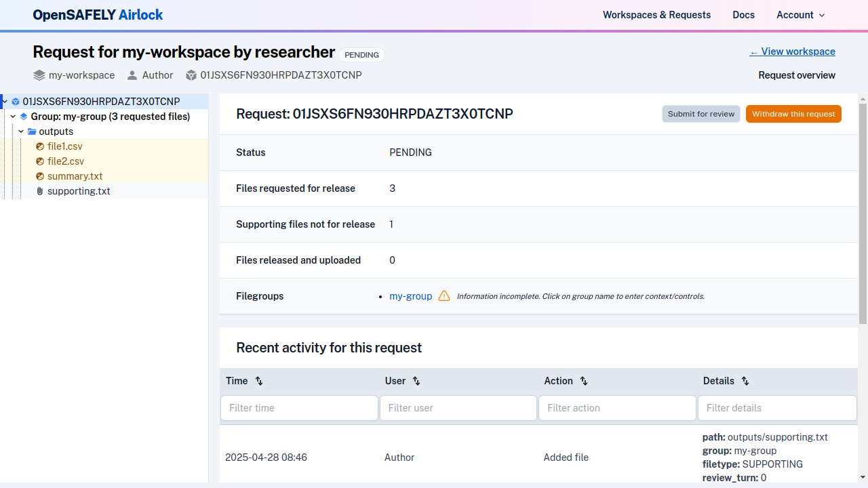868x488 pixels.
Task: Collapse the Group: my-group tree node
Action: 12,117
